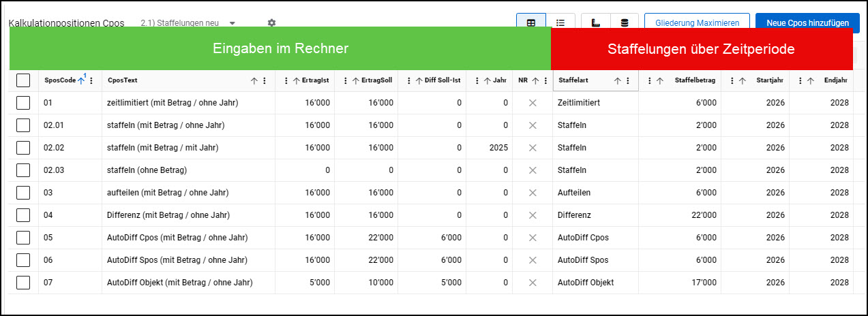
Task: Click NR cross icon in row 01
Action: coord(533,103)
